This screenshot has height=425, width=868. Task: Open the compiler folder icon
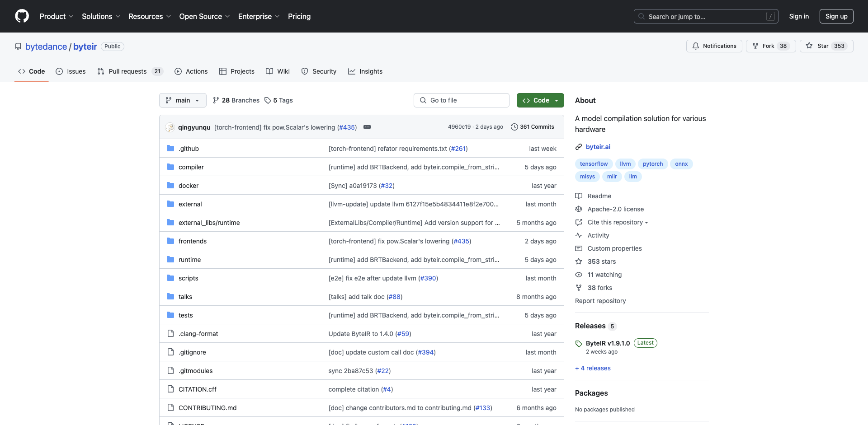coord(170,167)
